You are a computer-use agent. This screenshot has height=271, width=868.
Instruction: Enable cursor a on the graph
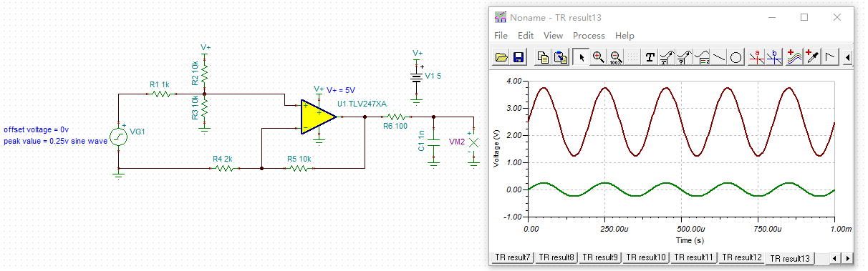coord(758,57)
